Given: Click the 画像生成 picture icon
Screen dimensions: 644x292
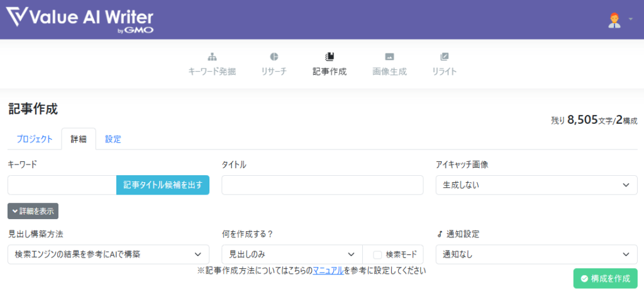Looking at the screenshot, I should [x=389, y=57].
